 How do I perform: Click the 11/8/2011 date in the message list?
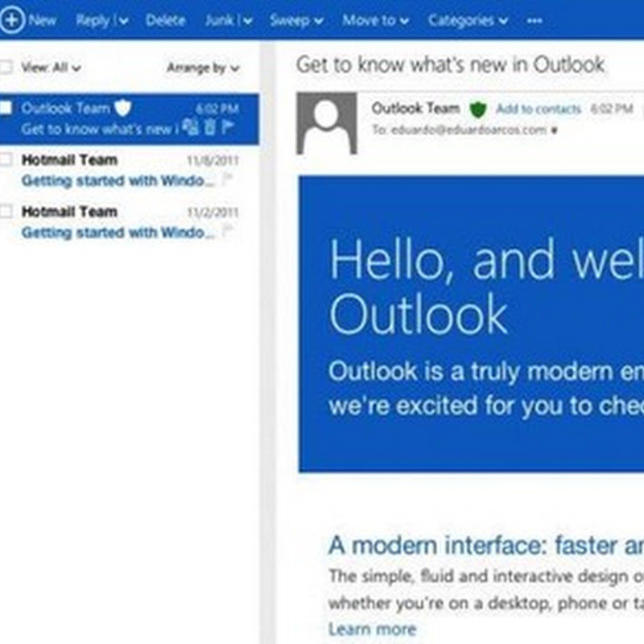click(x=213, y=160)
